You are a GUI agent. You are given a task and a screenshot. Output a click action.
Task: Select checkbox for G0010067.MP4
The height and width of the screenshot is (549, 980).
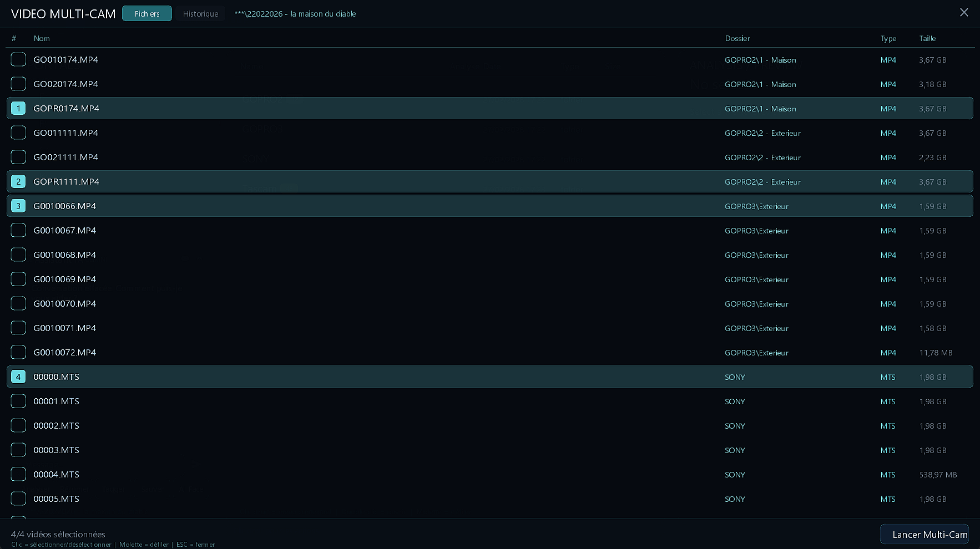pyautogui.click(x=18, y=230)
